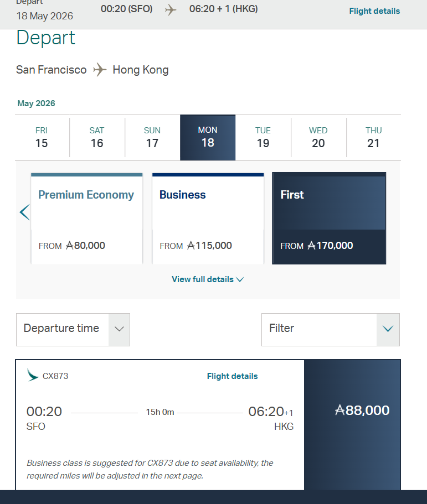Open the Departure time sort dropdown

(73, 329)
